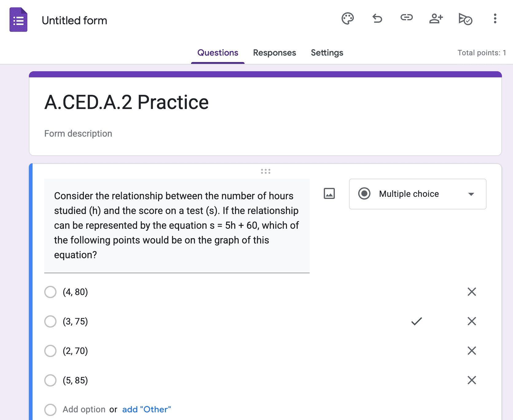Viewport: 513px width, 420px height.
Task: Click the Total points: 1 label
Action: [x=482, y=53]
